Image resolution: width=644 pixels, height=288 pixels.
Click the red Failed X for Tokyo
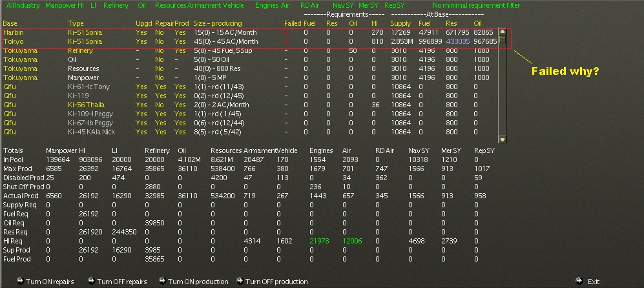click(286, 41)
